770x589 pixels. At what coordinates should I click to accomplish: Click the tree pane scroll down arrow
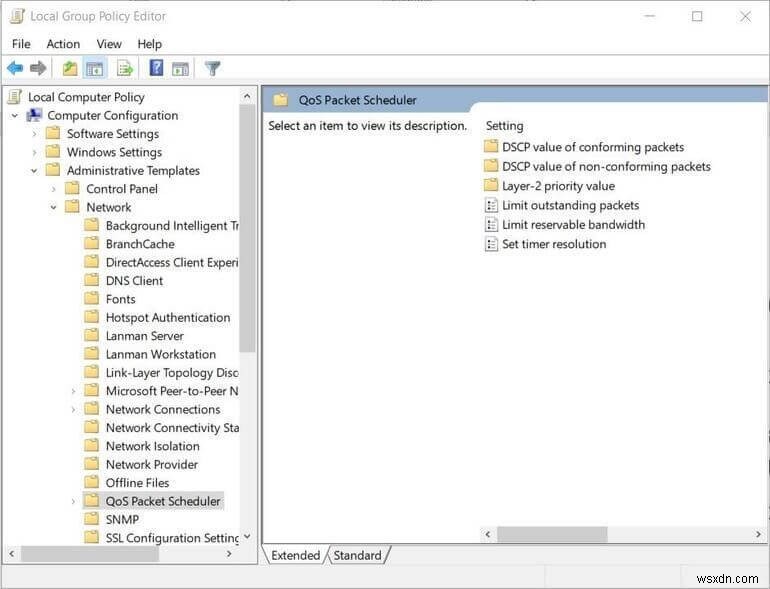[x=247, y=536]
